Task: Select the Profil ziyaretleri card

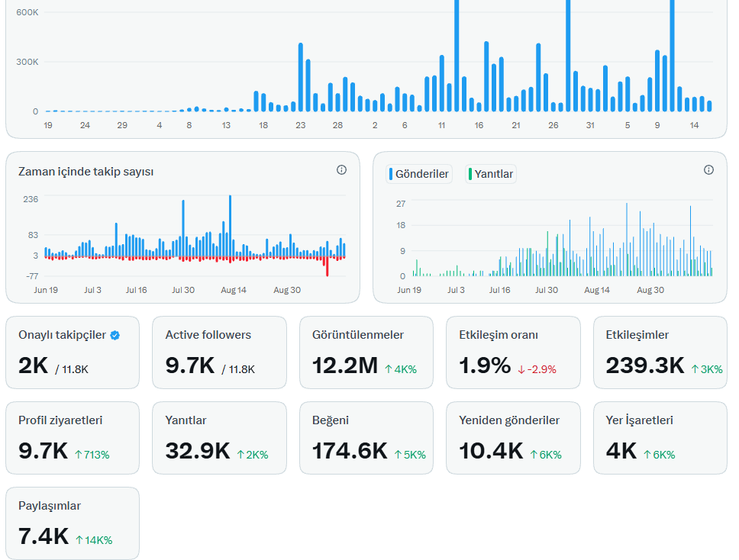Action: [73, 438]
